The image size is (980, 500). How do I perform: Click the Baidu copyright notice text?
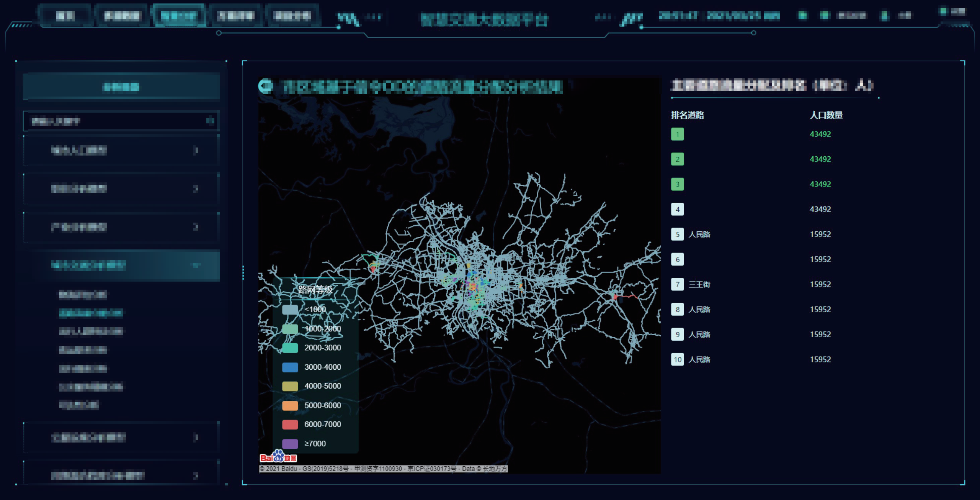(x=383, y=469)
